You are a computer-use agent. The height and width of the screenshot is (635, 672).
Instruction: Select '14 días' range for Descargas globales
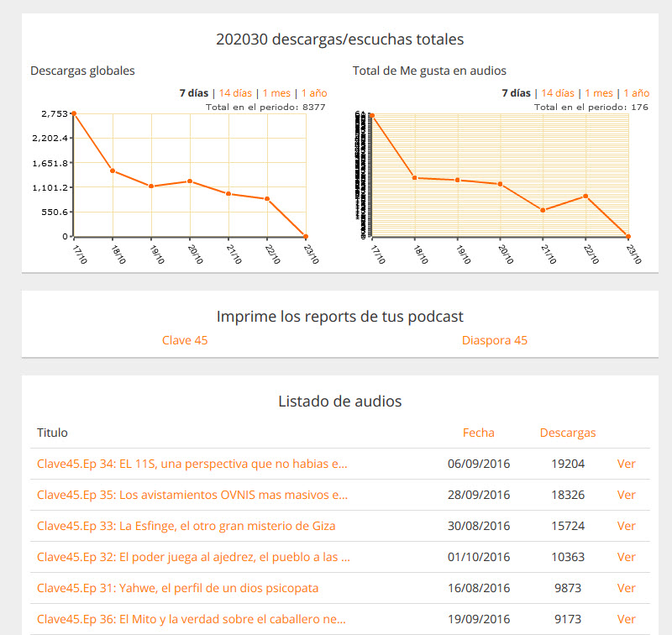tap(234, 93)
